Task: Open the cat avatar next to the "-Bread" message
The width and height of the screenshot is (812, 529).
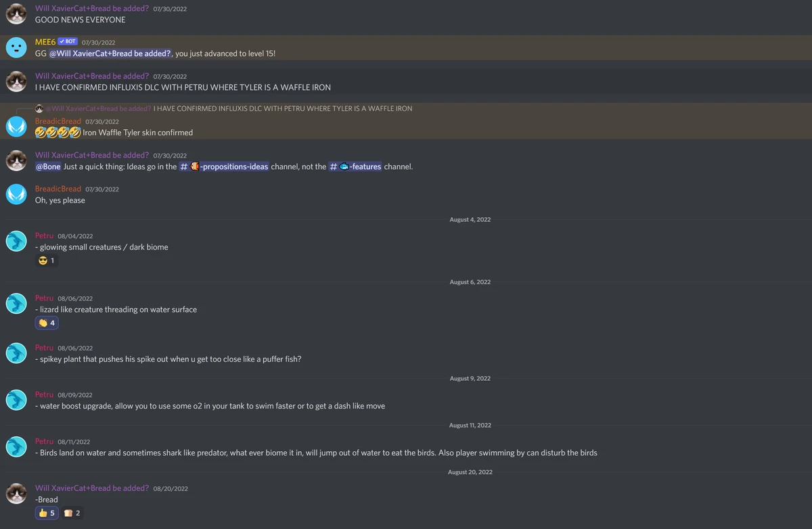Action: pyautogui.click(x=16, y=493)
